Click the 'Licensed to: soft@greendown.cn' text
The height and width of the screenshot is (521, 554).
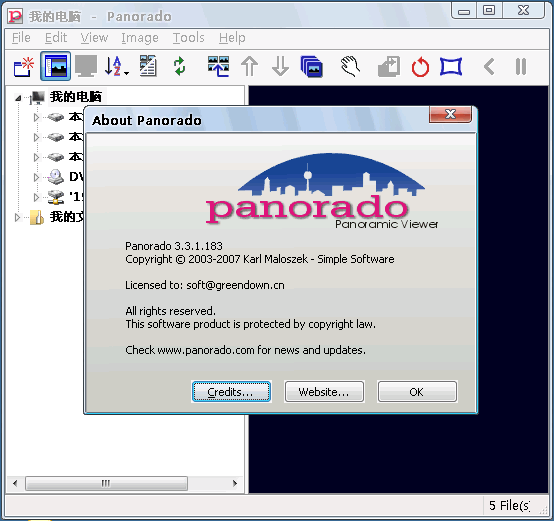(205, 285)
